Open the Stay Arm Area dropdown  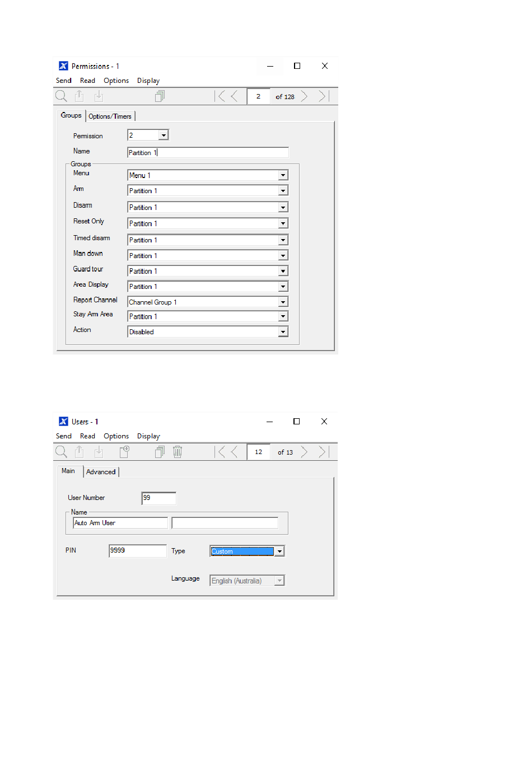click(x=283, y=317)
